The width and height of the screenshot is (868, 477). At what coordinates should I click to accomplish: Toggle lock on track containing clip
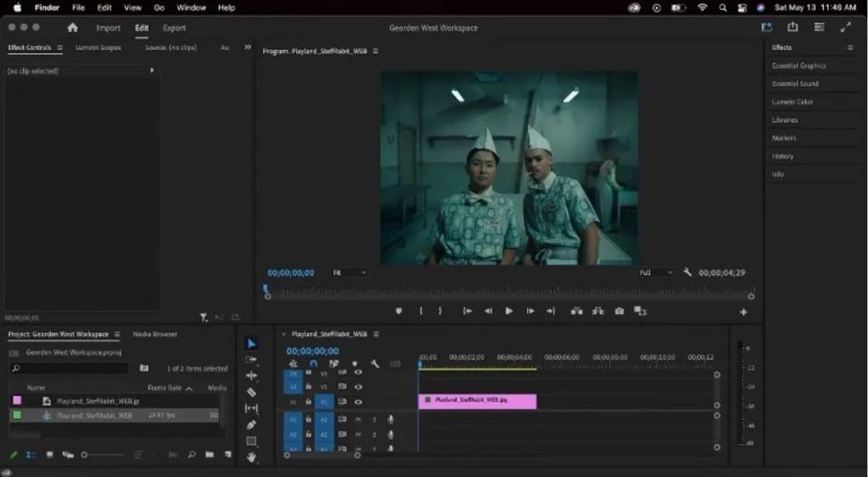[x=308, y=403]
